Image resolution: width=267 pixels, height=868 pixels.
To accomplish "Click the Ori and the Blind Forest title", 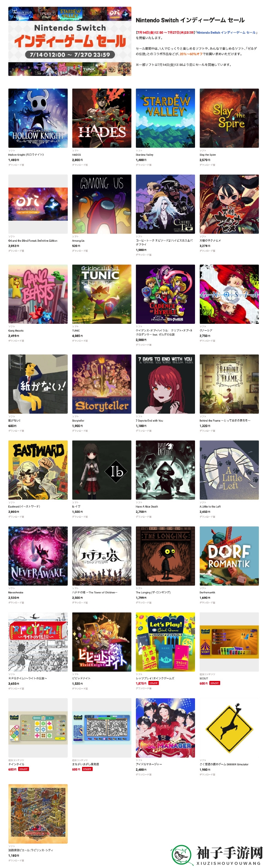I will 33,241.
